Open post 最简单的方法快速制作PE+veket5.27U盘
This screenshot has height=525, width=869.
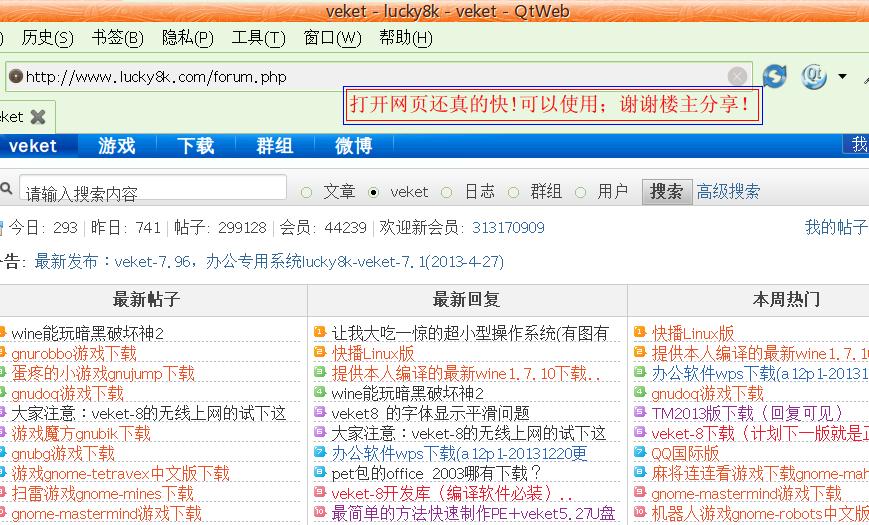[x=473, y=513]
